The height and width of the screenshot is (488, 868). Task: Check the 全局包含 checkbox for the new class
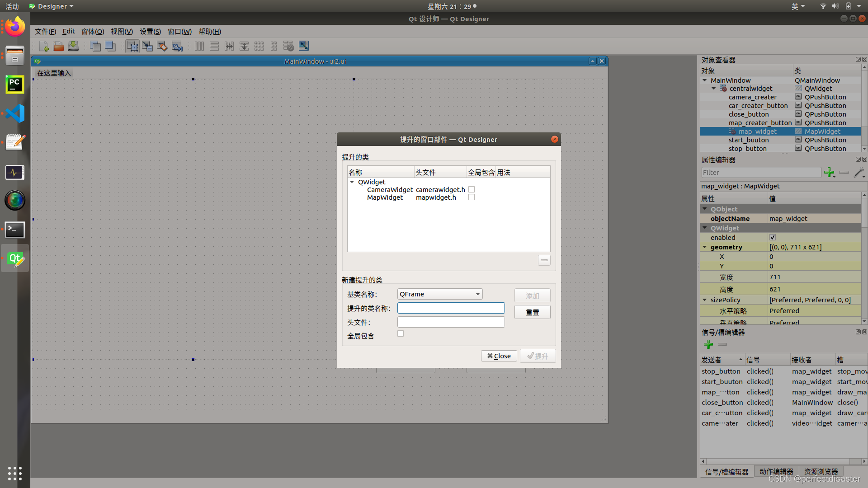click(401, 334)
